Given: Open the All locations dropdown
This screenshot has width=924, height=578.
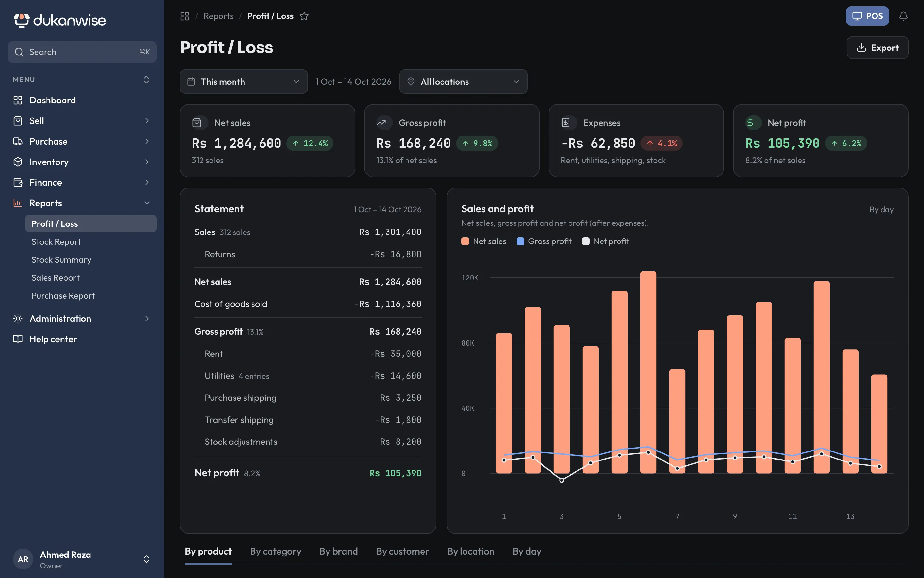Looking at the screenshot, I should click(x=464, y=82).
